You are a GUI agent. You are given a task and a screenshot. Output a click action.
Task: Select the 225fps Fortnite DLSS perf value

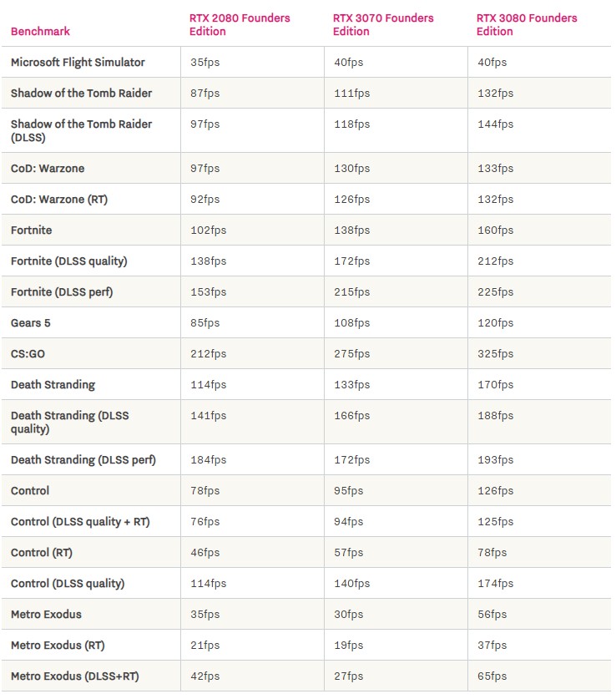(x=495, y=292)
